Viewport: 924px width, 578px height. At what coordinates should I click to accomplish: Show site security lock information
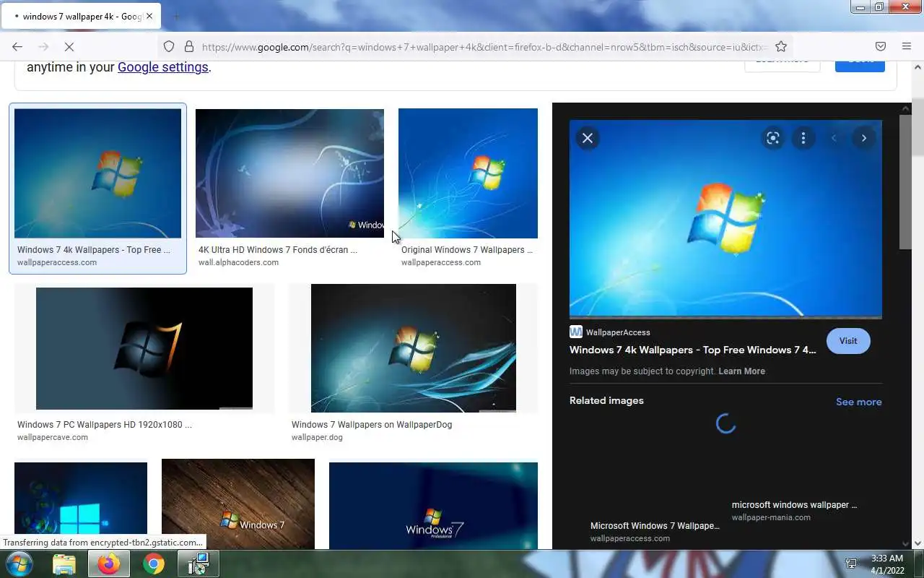pos(189,46)
